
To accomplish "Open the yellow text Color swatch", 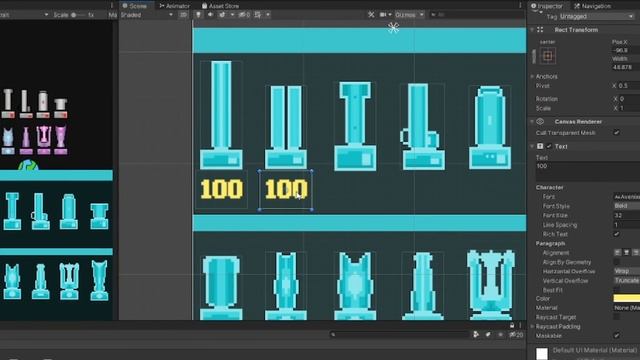I will pyautogui.click(x=627, y=298).
